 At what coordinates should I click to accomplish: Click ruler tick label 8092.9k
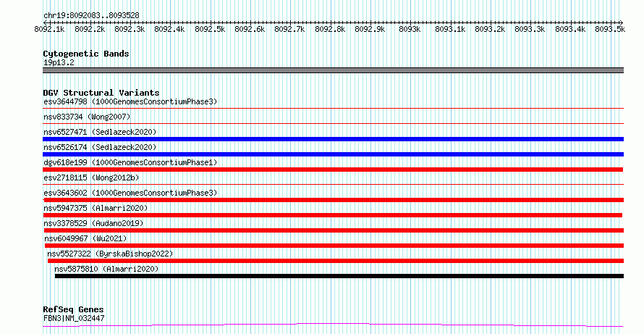[370, 29]
